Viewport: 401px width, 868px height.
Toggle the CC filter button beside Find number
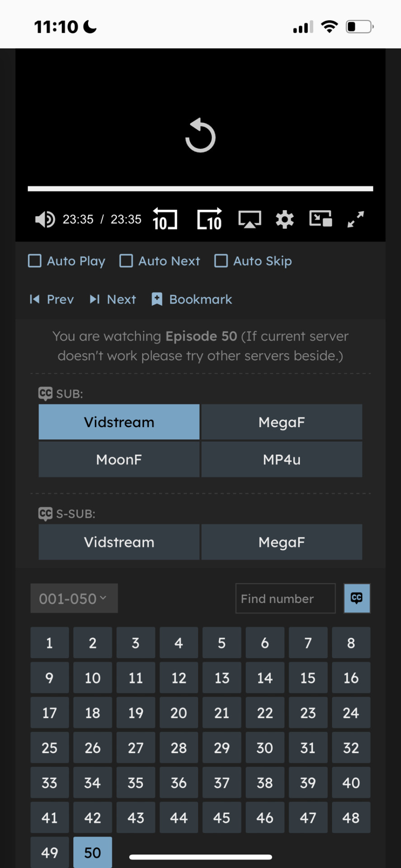point(357,599)
